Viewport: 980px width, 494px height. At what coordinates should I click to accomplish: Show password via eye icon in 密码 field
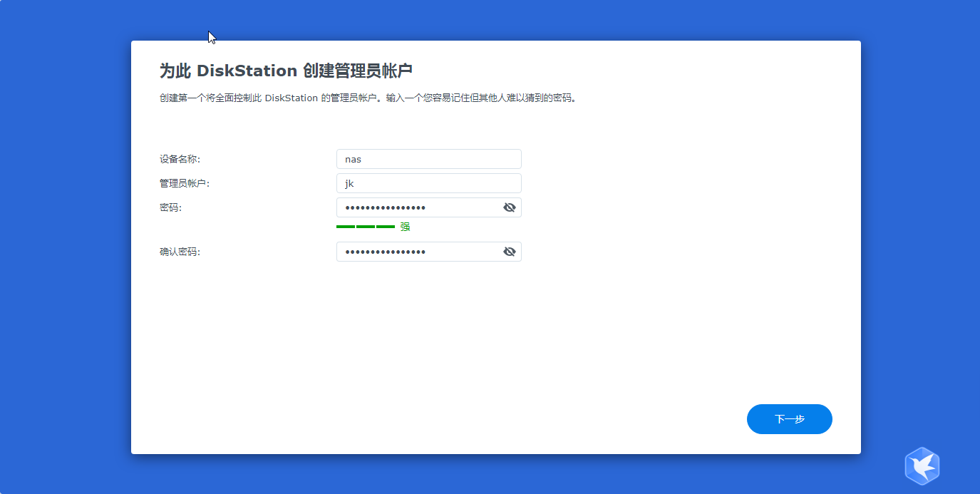coord(509,207)
